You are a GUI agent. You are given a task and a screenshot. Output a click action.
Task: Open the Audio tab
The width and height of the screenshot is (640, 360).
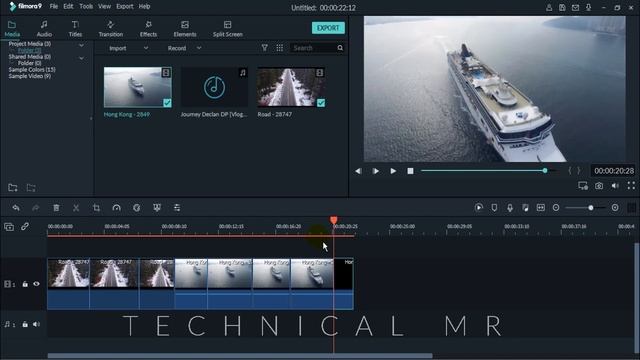coord(44,29)
